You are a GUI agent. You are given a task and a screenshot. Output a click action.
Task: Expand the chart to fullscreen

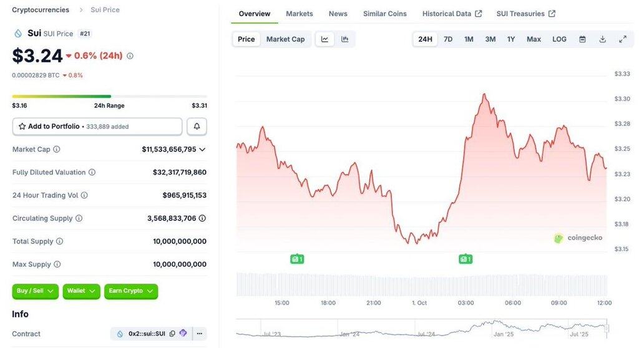pos(623,39)
